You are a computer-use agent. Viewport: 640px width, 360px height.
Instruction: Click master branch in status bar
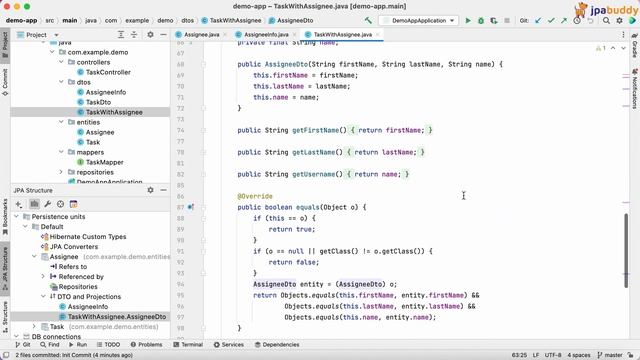610,355
